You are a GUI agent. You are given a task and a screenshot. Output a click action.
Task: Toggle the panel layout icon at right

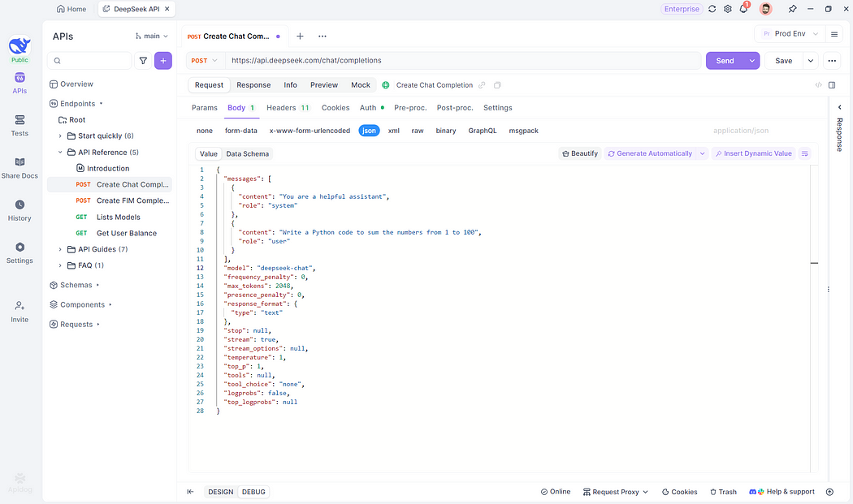pos(833,85)
